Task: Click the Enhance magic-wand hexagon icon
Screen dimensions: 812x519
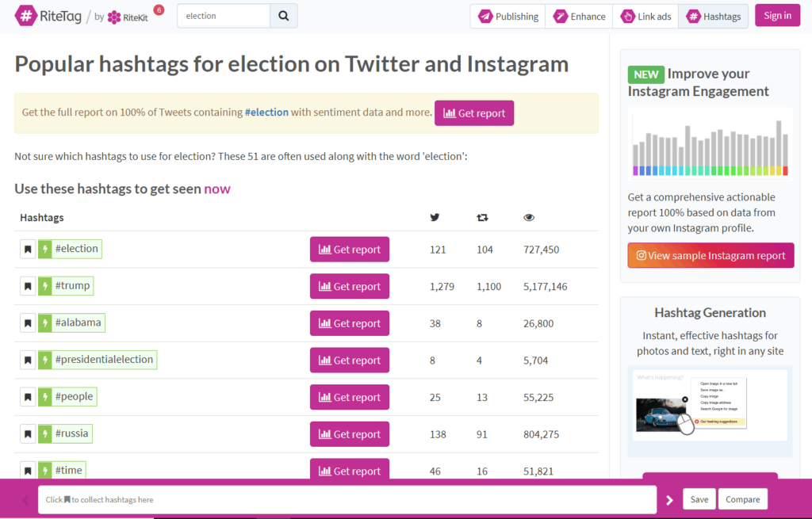Action: (x=561, y=15)
